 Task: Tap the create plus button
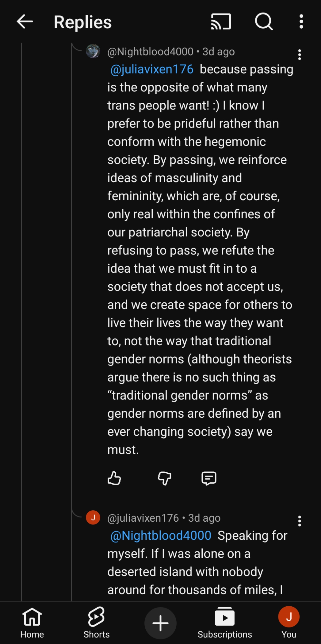tap(160, 623)
